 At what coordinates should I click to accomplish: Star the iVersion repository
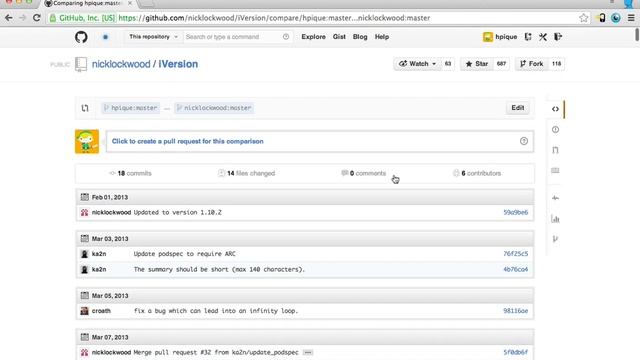[x=477, y=64]
